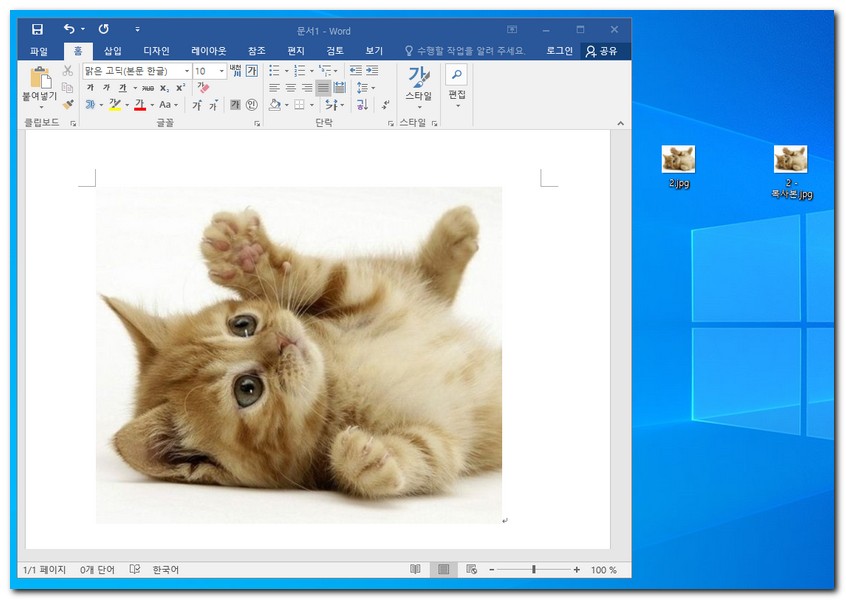Viewport: 846px width, 600px height.
Task: Click the Redo arrow in the quick access toolbar
Action: click(x=104, y=30)
